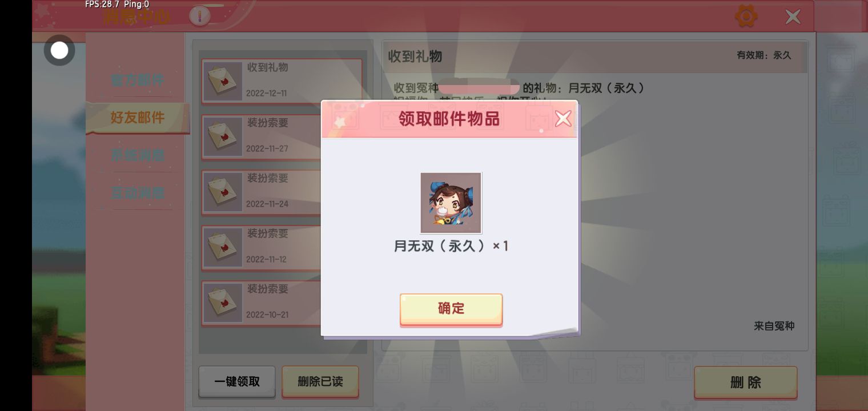
Task: Open the 互动消息 tab
Action: coord(138,192)
